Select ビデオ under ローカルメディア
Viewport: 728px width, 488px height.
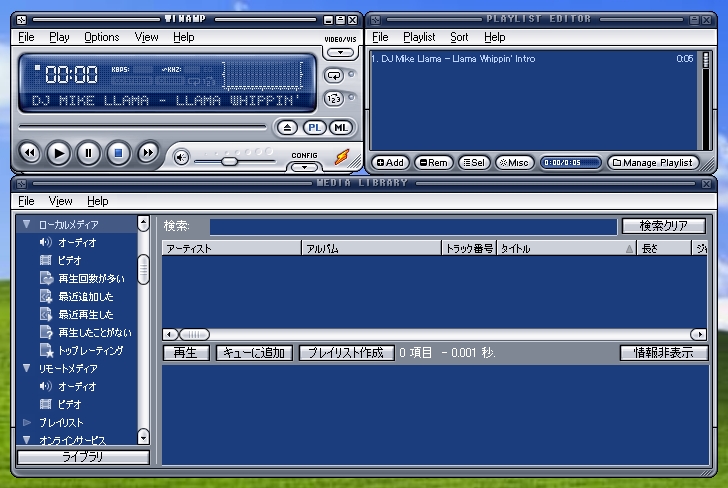[70, 260]
